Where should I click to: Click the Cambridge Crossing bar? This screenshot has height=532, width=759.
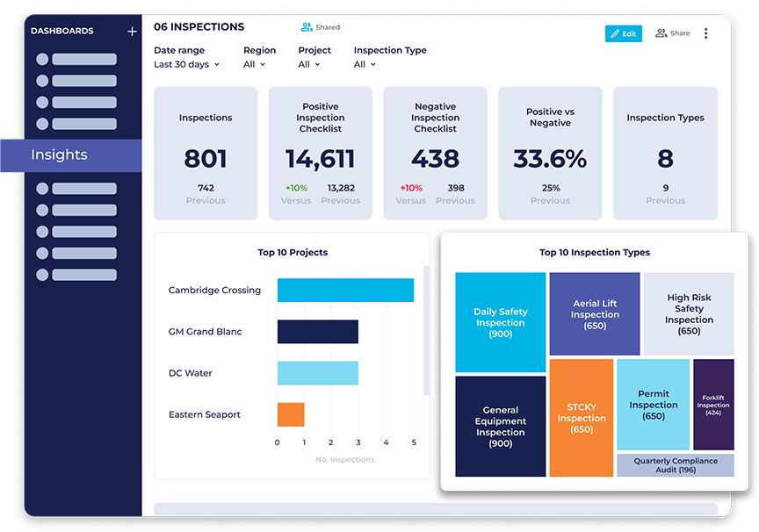pyautogui.click(x=345, y=291)
